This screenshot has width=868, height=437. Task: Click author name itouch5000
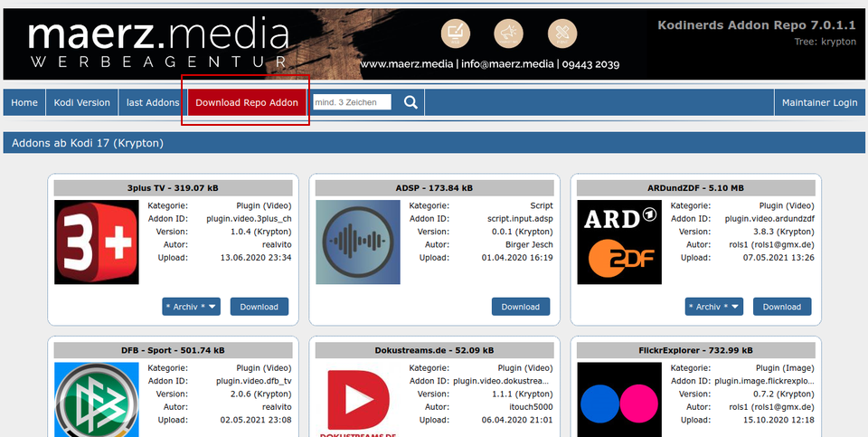[530, 406]
